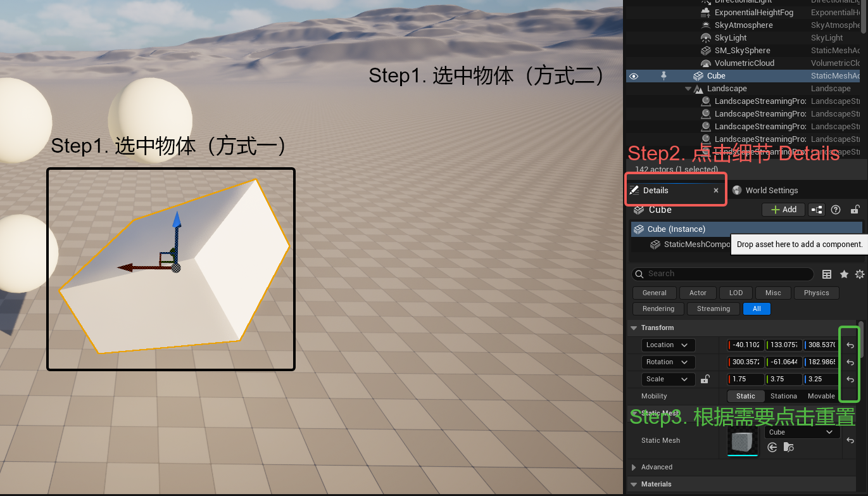The image size is (868, 496).
Task: Click the Static Mesh cube thumbnail
Action: pos(743,440)
